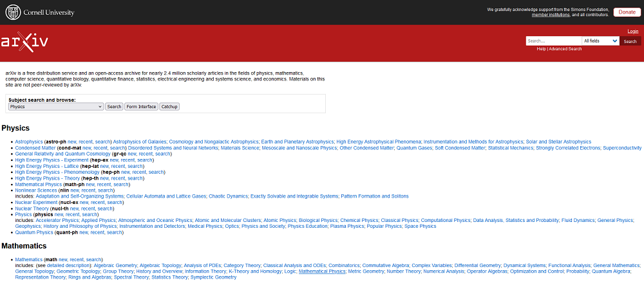Click the Form Interface button
644x285 pixels.
coord(141,107)
